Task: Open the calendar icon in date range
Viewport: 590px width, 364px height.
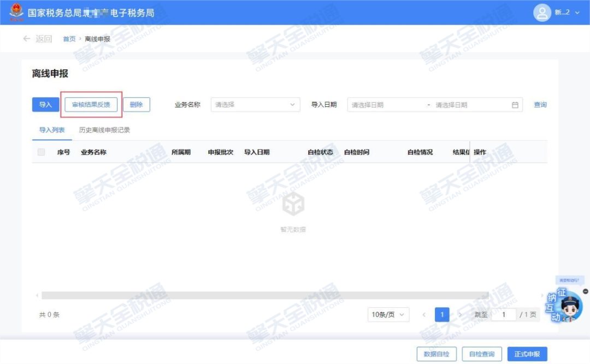Action: pos(515,105)
